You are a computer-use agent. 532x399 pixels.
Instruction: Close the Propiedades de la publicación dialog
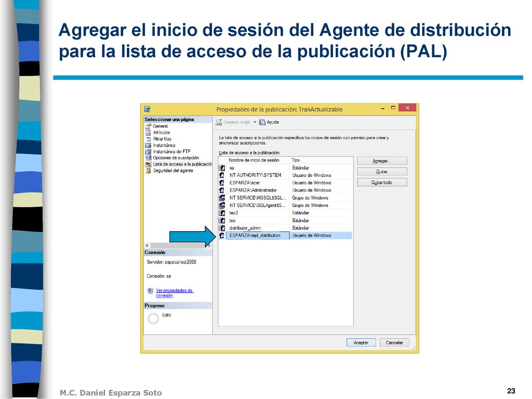[x=407, y=108]
